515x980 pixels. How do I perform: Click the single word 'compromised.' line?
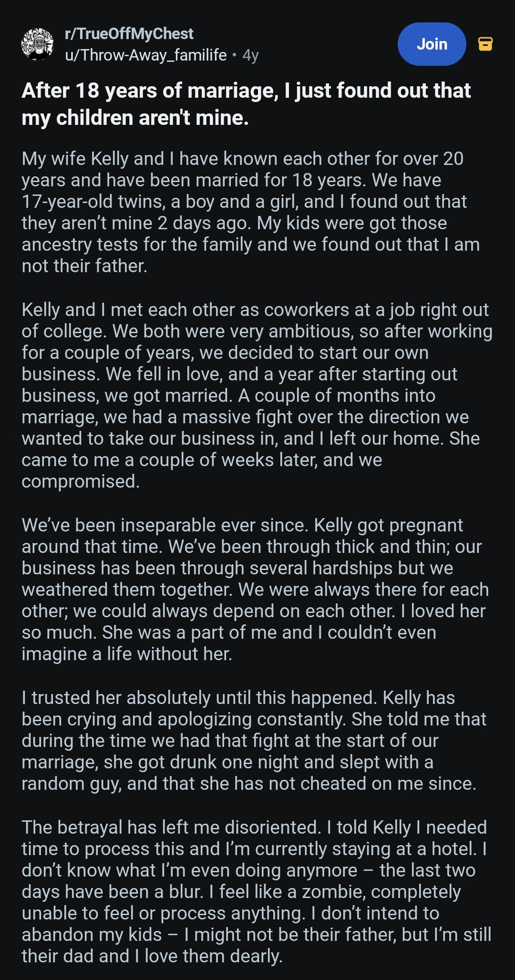click(81, 481)
